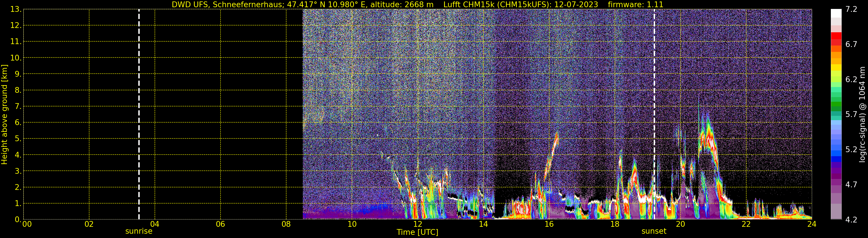Click the 'Time [UTC]' axis label
The width and height of the screenshot is (868, 238).
pos(417,232)
